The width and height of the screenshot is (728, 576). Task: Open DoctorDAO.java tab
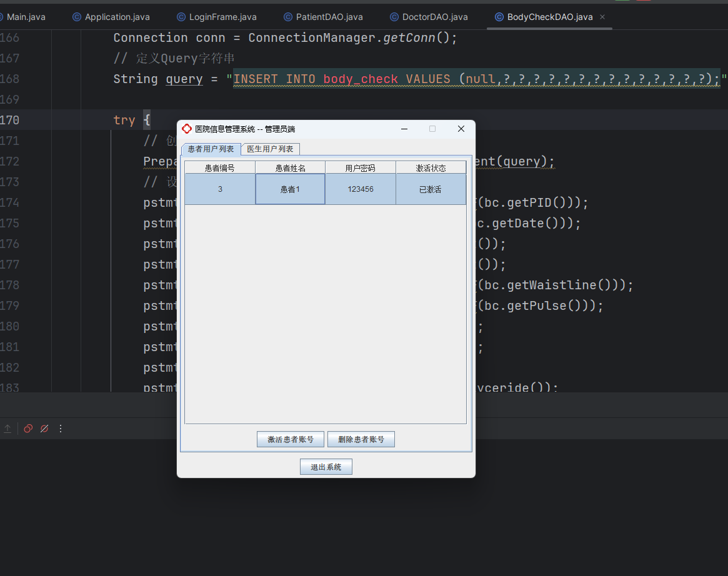pos(429,17)
